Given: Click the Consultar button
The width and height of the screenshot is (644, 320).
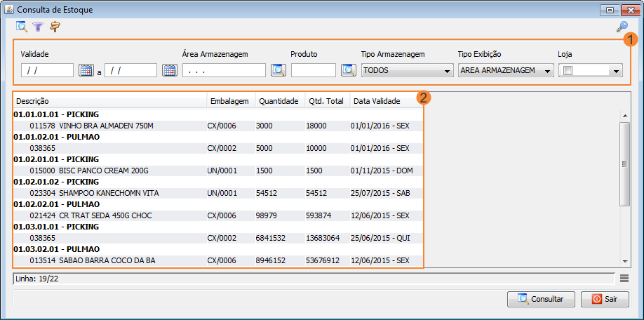Looking at the screenshot, I should point(541,299).
